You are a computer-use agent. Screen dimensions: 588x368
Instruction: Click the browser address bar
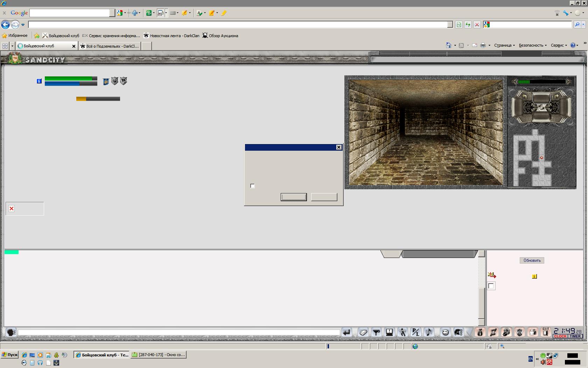click(240, 25)
